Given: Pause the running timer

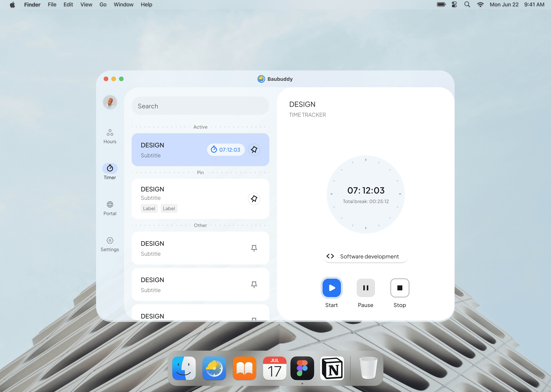Looking at the screenshot, I should point(366,288).
